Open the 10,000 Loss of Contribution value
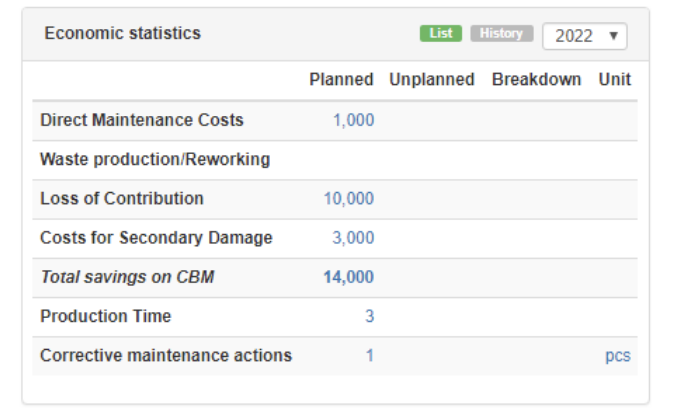Screen dimensions: 674x408 (x=348, y=199)
